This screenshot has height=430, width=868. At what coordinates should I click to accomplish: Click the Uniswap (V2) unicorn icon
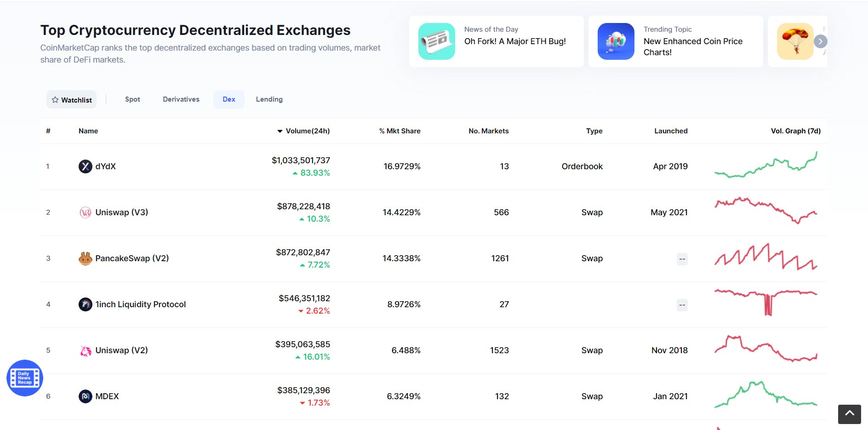(x=85, y=350)
